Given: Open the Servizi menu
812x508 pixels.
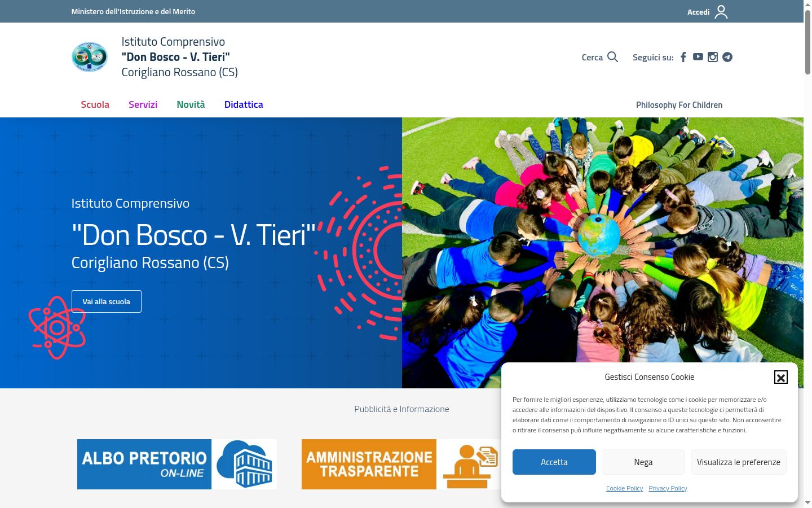Looking at the screenshot, I should click(x=143, y=104).
